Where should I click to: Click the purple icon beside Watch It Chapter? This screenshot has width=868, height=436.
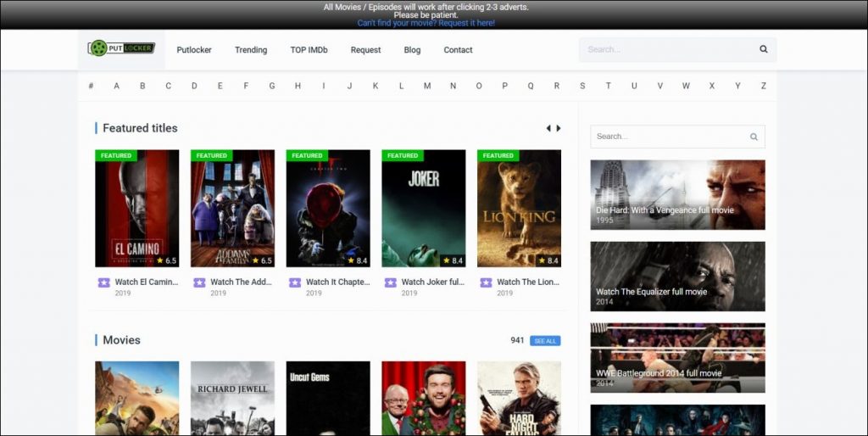pos(295,282)
